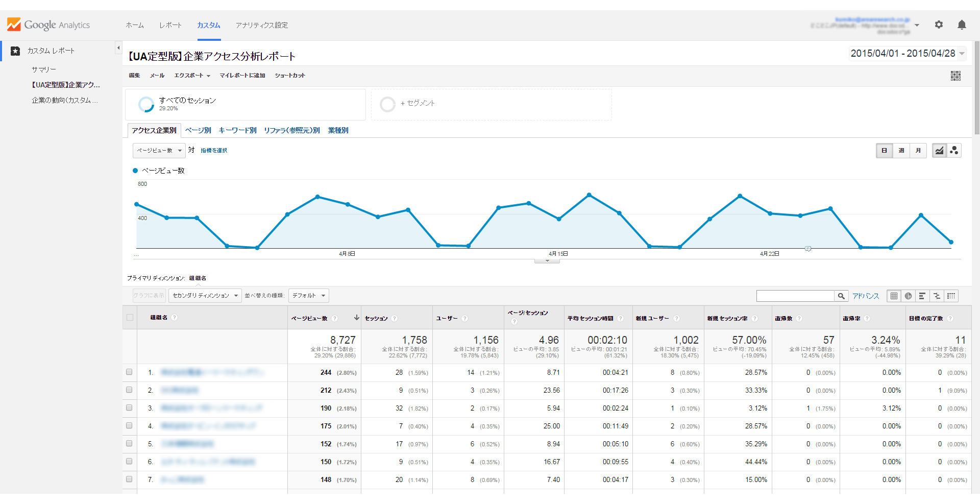Switch table to comparison view icon
Image resolution: width=980 pixels, height=504 pixels.
coord(937,296)
